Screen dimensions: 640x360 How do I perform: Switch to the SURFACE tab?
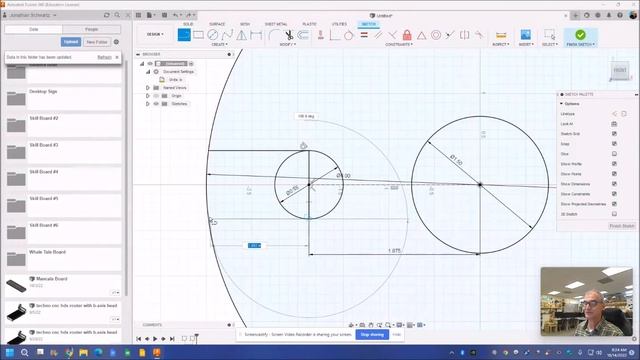coord(217,24)
